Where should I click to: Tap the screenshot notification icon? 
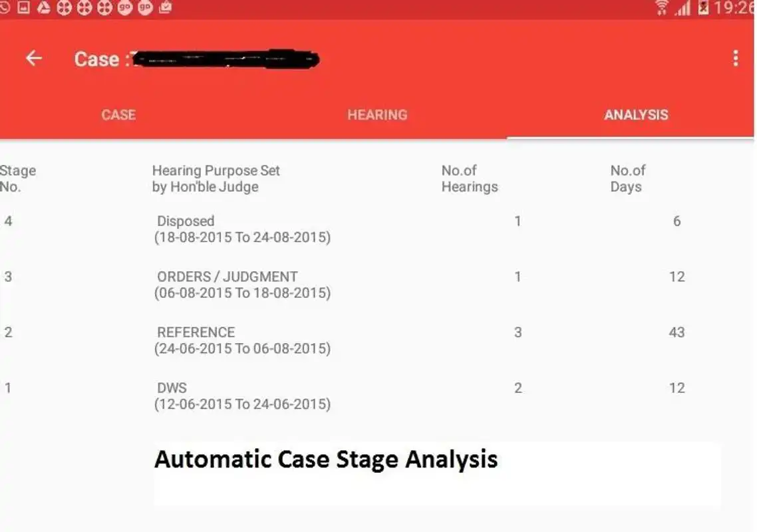pyautogui.click(x=25, y=9)
